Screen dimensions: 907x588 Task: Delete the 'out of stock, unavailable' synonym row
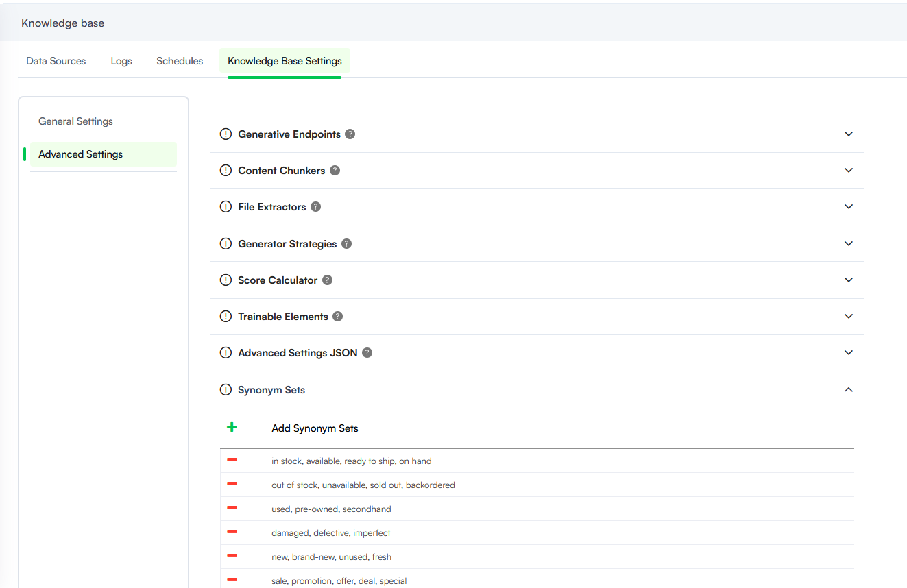click(x=232, y=485)
